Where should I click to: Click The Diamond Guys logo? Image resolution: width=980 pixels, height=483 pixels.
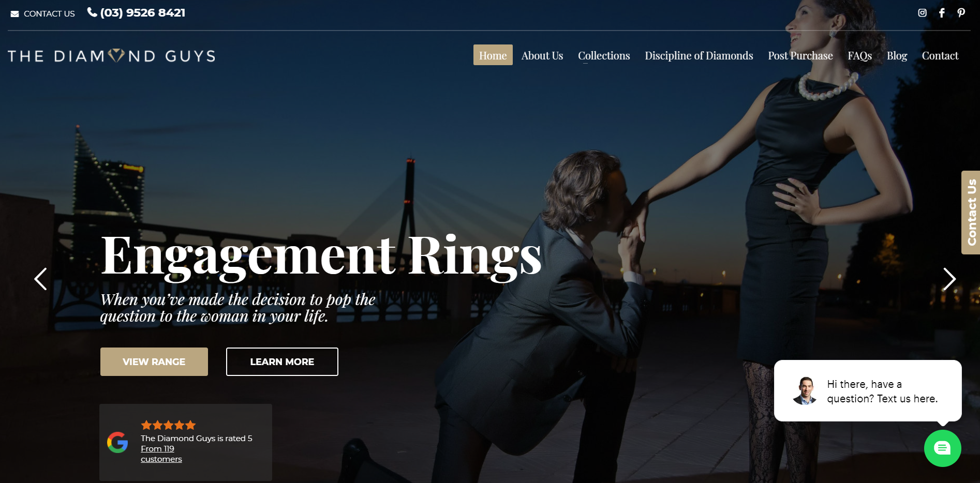point(112,56)
